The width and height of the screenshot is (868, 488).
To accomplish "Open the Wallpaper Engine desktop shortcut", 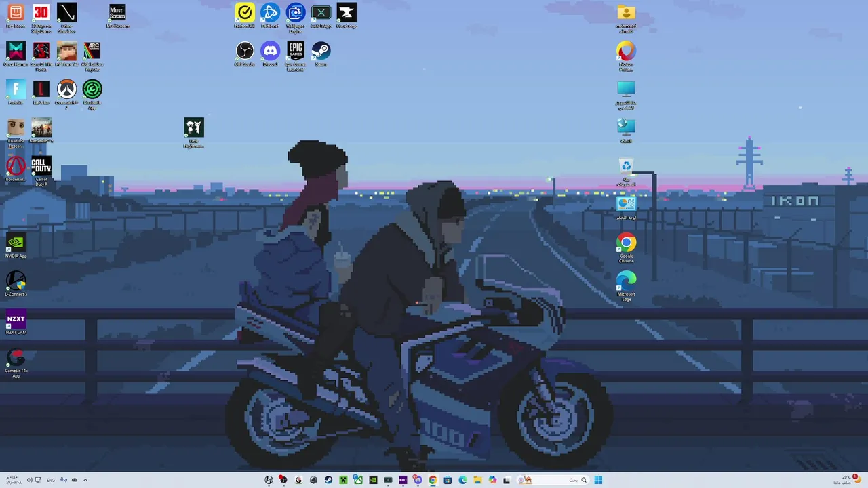I will [x=296, y=18].
